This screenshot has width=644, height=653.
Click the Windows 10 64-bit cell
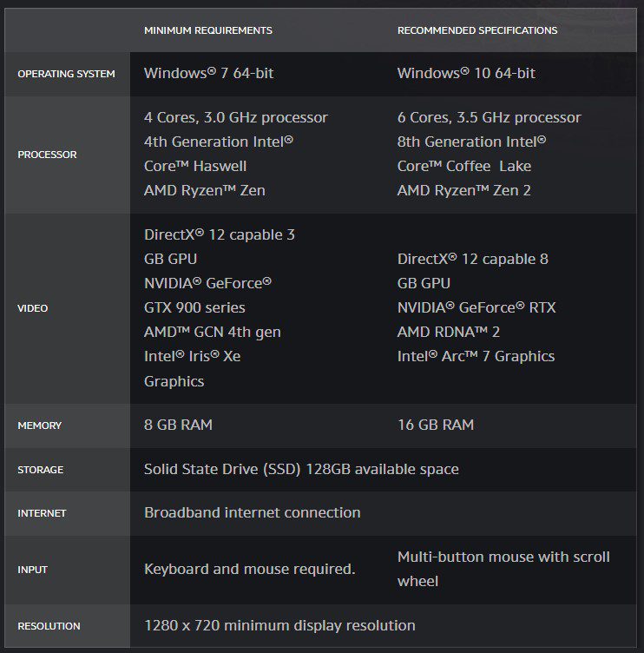466,74
